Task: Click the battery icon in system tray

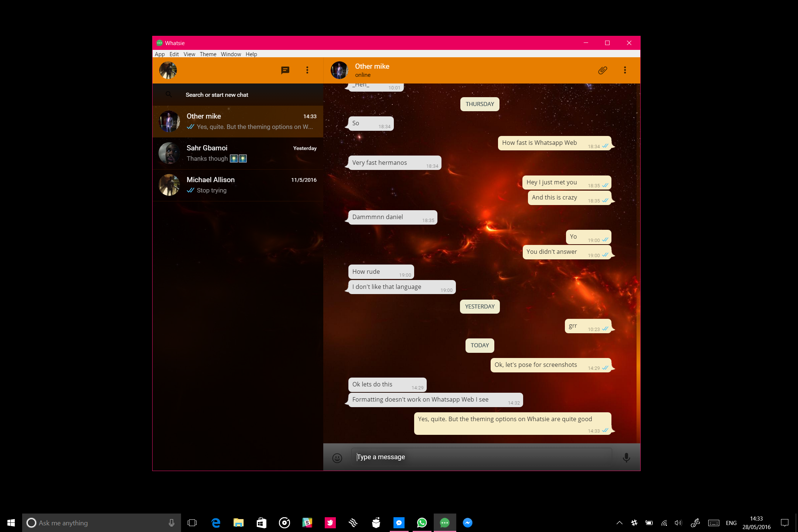Action: click(649, 523)
